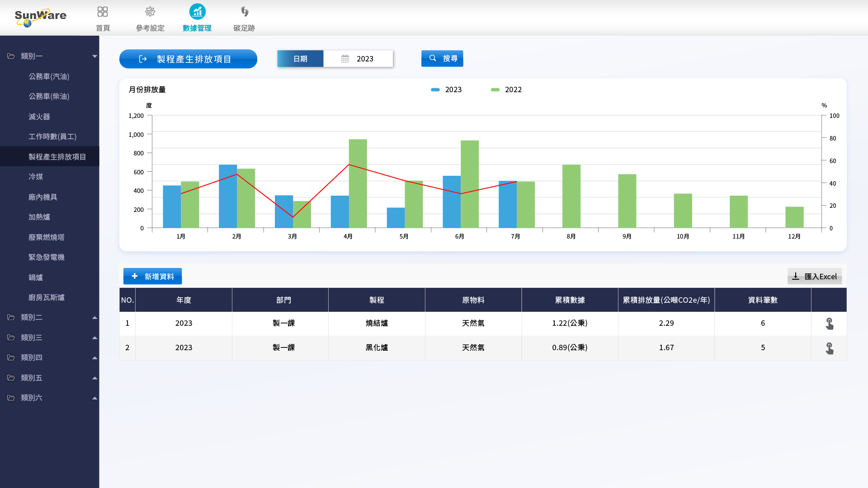Viewport: 868px width, 488px height.
Task: Click the 製程產生排放項目 header button
Action: [188, 59]
